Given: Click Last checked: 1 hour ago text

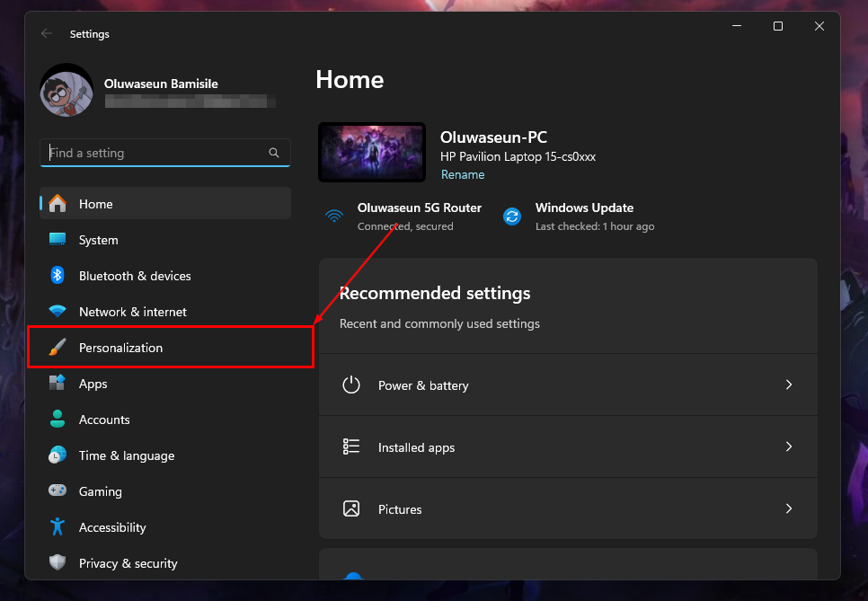Looking at the screenshot, I should click(x=595, y=226).
